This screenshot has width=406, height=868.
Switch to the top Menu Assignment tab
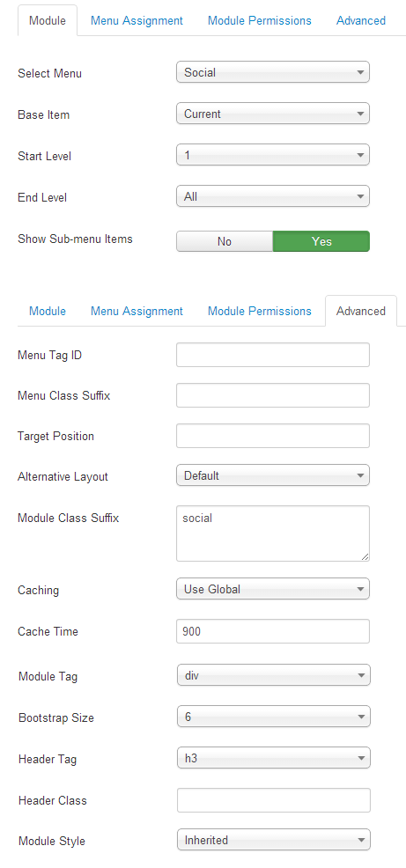click(x=137, y=21)
